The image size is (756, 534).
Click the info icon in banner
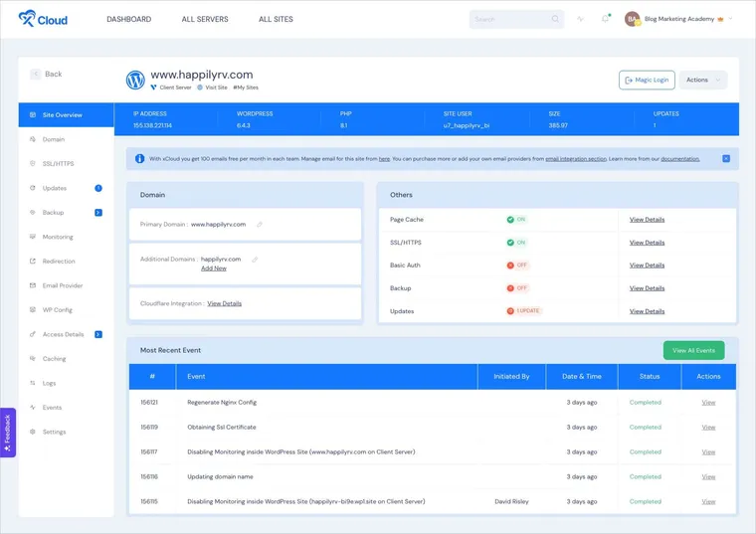pyautogui.click(x=140, y=158)
